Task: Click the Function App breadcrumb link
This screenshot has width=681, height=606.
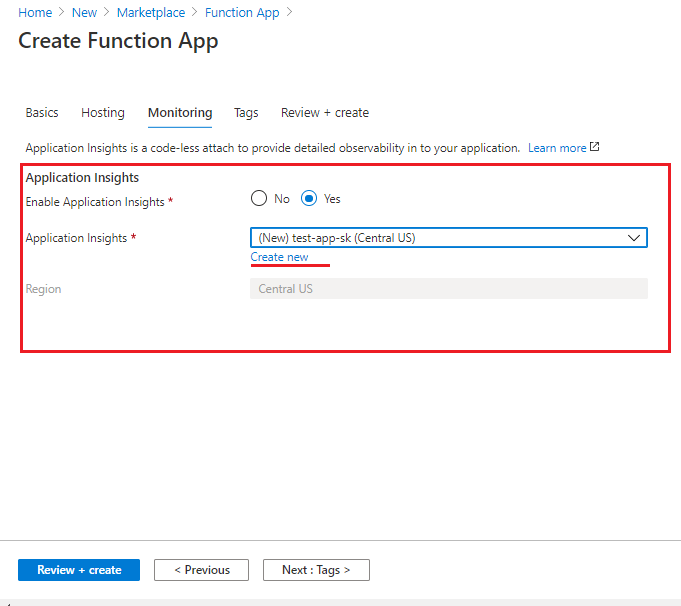Action: pyautogui.click(x=242, y=13)
